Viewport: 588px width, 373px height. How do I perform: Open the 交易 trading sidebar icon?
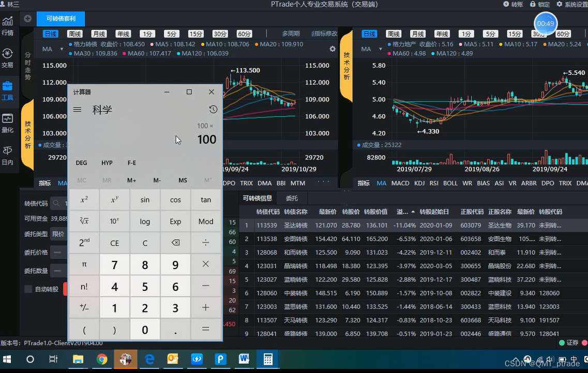click(x=8, y=58)
